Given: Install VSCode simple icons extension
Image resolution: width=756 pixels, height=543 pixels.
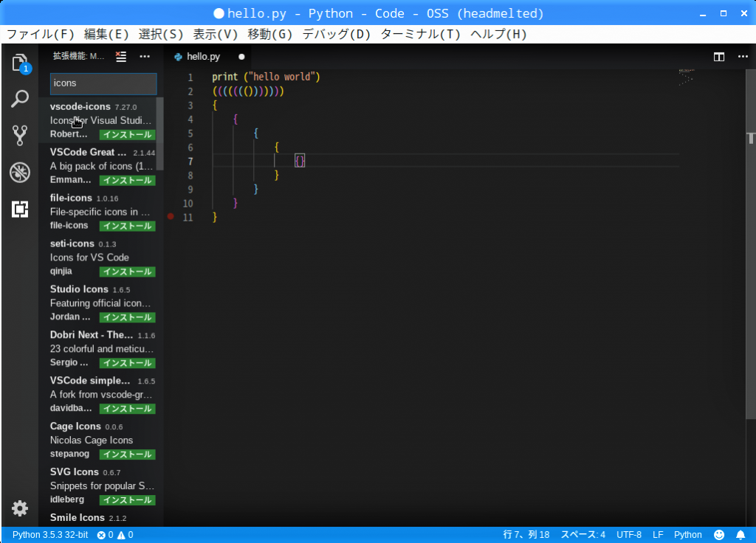Looking at the screenshot, I should pyautogui.click(x=127, y=409).
